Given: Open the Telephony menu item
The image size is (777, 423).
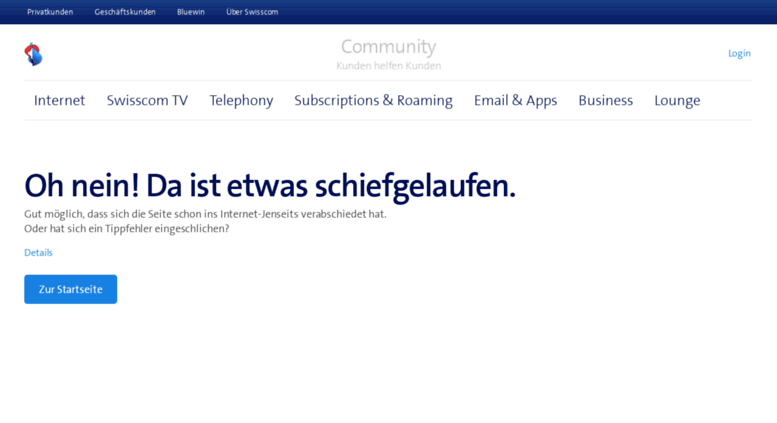Looking at the screenshot, I should pyautogui.click(x=241, y=101).
